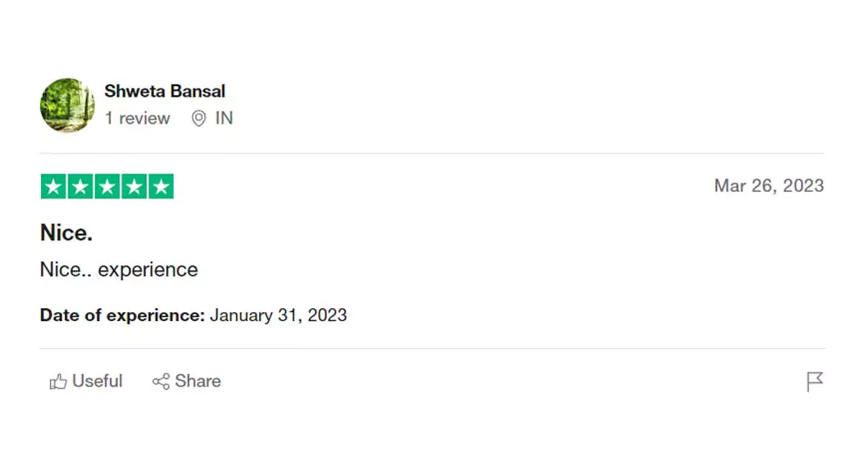Screen dimensions: 868x458
Task: Click the location pin icon
Action: point(198,119)
